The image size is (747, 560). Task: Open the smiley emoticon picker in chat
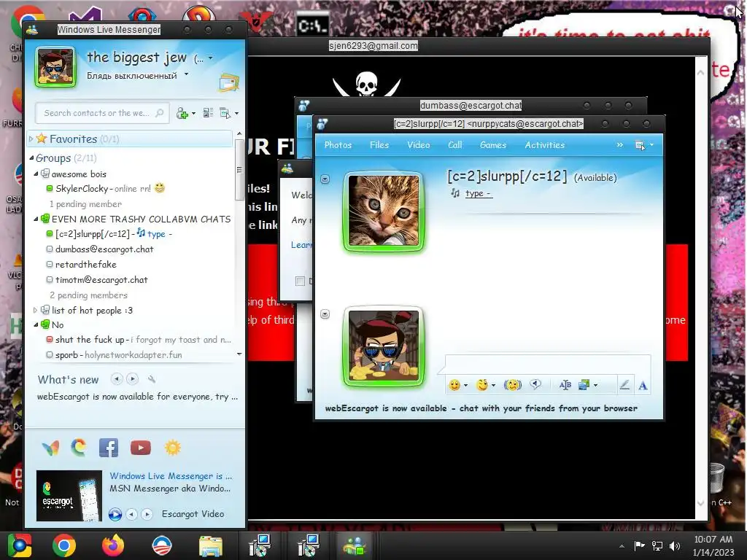[x=454, y=385]
